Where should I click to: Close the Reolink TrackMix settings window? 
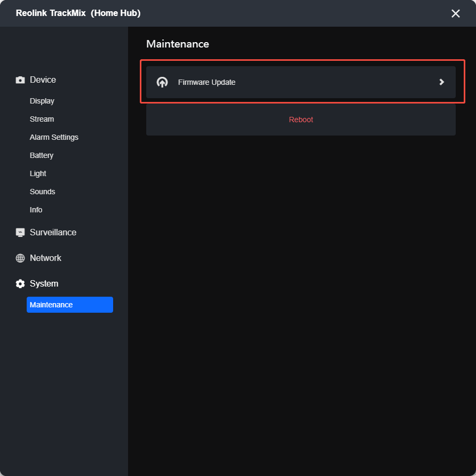(x=455, y=13)
